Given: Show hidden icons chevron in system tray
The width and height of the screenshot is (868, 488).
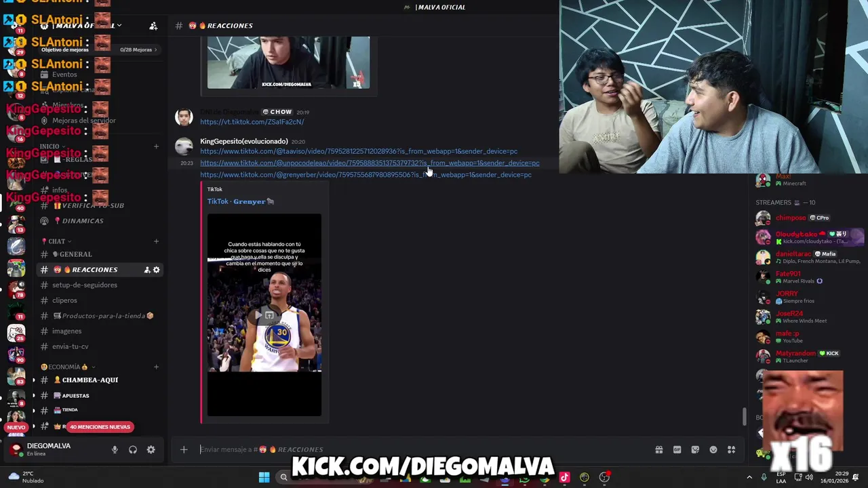Looking at the screenshot, I should pos(749,477).
